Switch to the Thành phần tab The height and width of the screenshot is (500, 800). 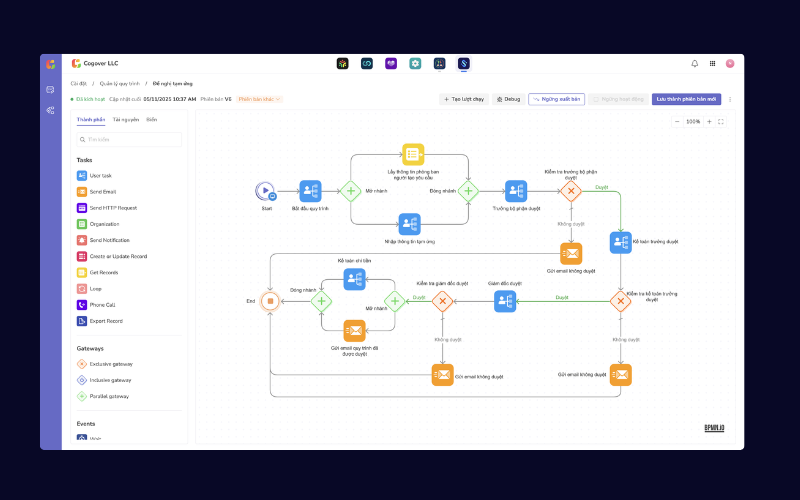91,120
